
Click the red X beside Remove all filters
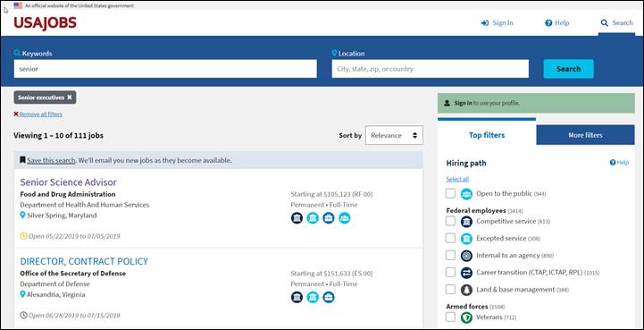(16, 114)
